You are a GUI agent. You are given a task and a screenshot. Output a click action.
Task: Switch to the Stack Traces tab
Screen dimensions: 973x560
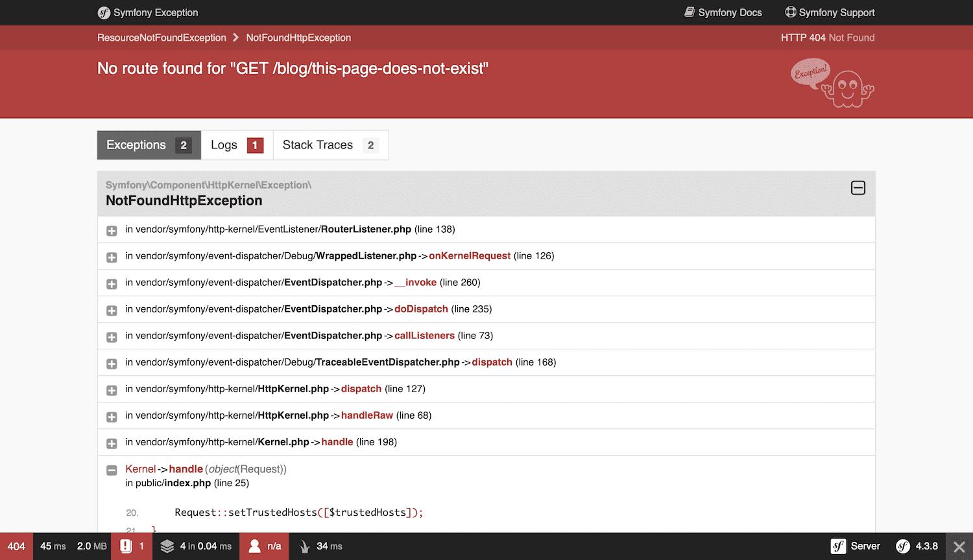pyautogui.click(x=331, y=145)
